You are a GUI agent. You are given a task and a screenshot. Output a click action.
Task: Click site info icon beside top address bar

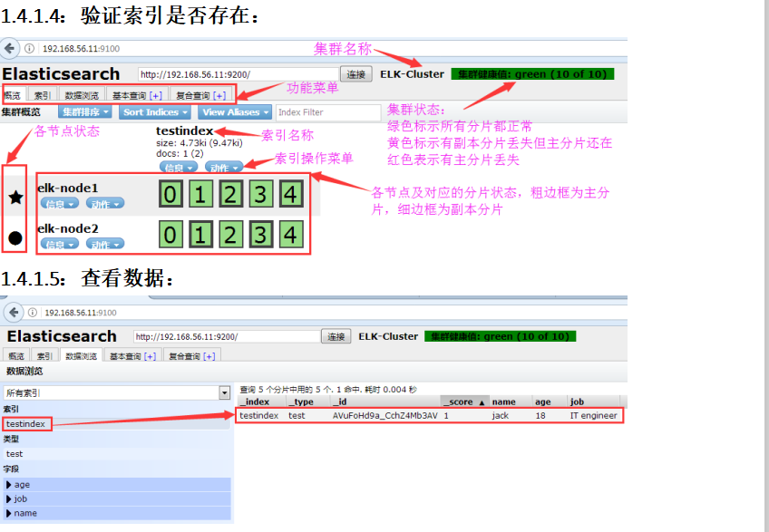pyautogui.click(x=29, y=48)
